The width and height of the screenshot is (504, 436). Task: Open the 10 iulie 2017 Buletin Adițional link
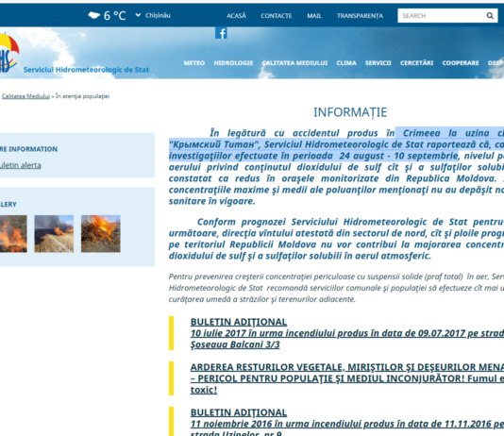pyautogui.click(x=347, y=333)
